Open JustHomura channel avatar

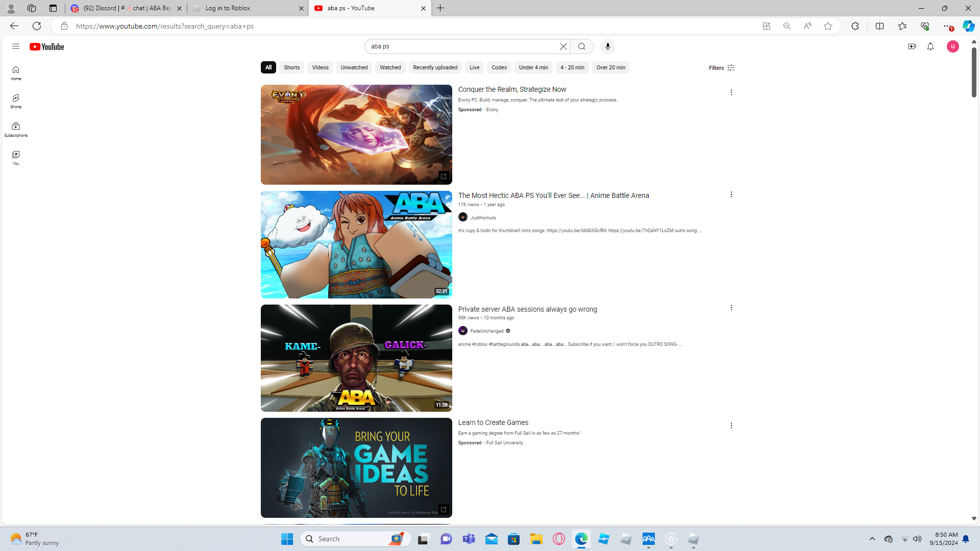[x=463, y=217]
